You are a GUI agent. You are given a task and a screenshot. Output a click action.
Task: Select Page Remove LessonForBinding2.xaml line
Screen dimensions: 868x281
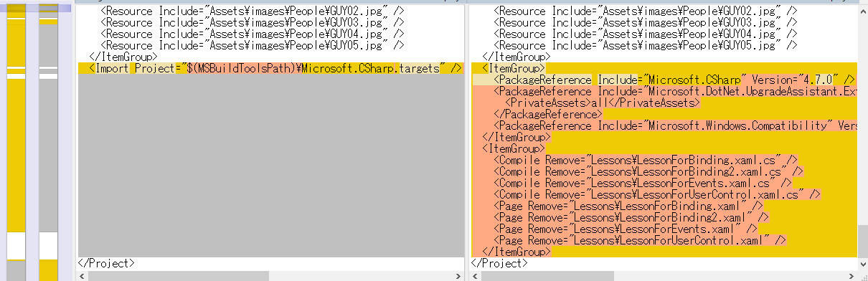(x=631, y=218)
